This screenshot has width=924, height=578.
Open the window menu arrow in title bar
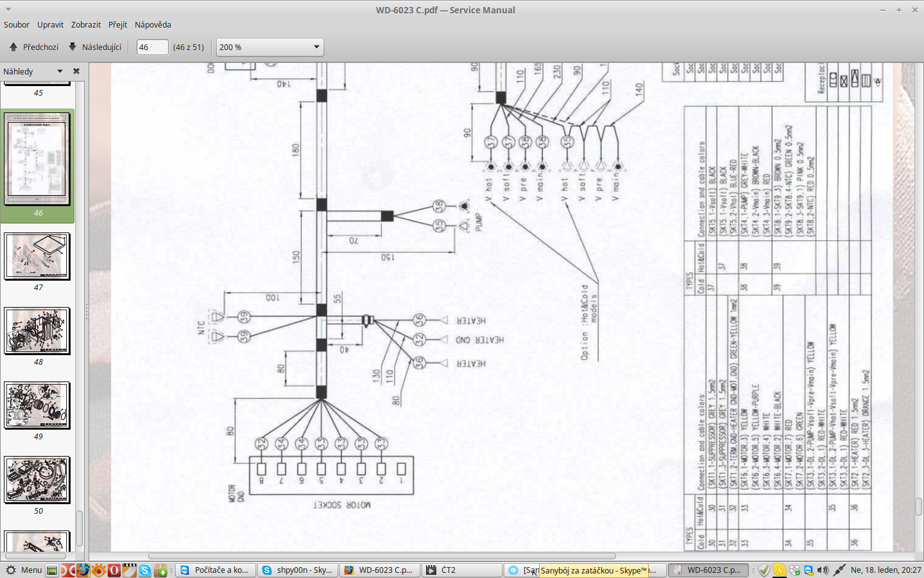(x=8, y=10)
